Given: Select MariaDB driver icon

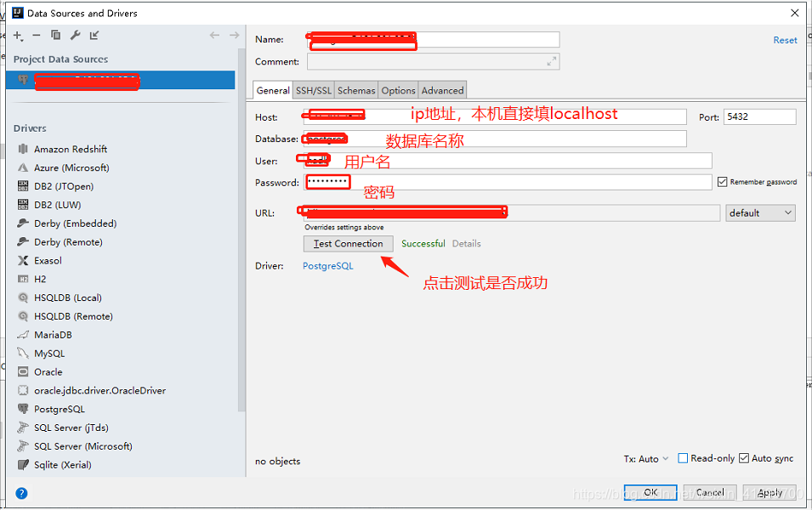Looking at the screenshot, I should (23, 335).
